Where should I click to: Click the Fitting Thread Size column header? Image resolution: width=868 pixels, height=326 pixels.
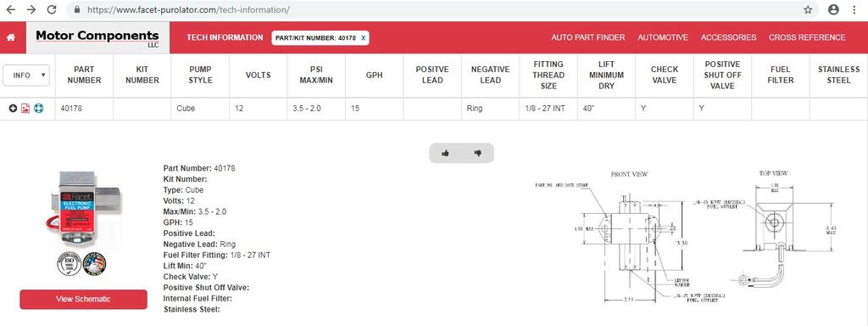548,76
